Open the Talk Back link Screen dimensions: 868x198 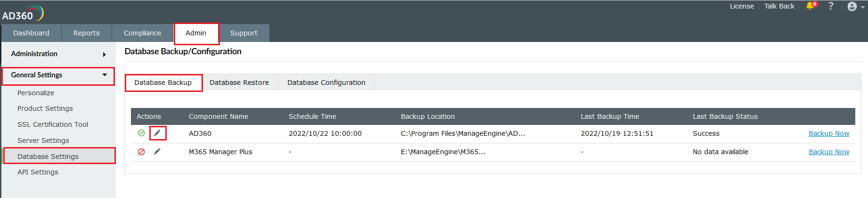tap(779, 6)
